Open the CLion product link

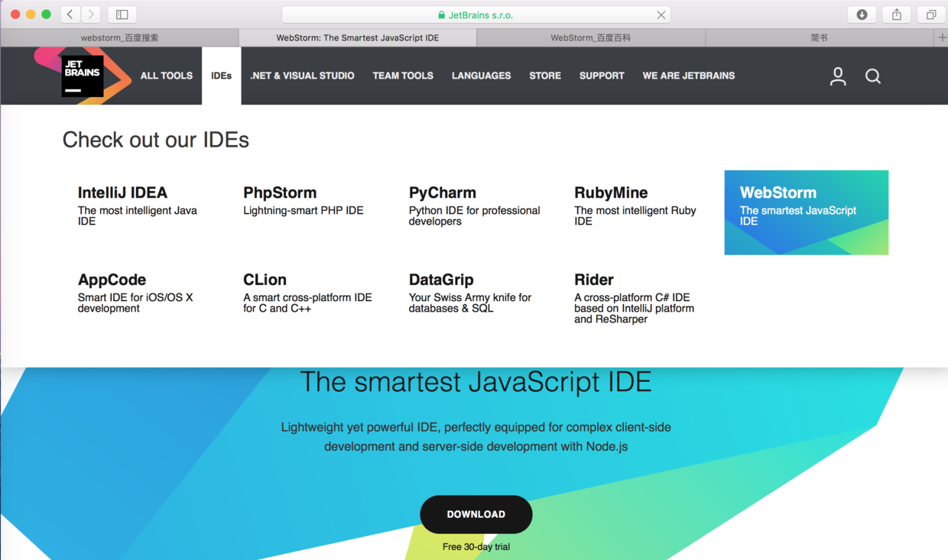click(x=265, y=280)
